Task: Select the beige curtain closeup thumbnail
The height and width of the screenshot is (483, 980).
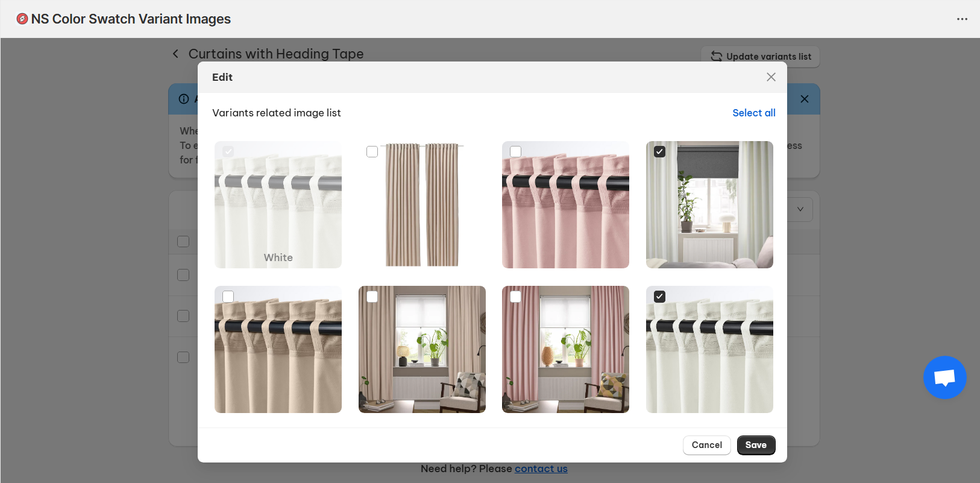Action: point(278,350)
